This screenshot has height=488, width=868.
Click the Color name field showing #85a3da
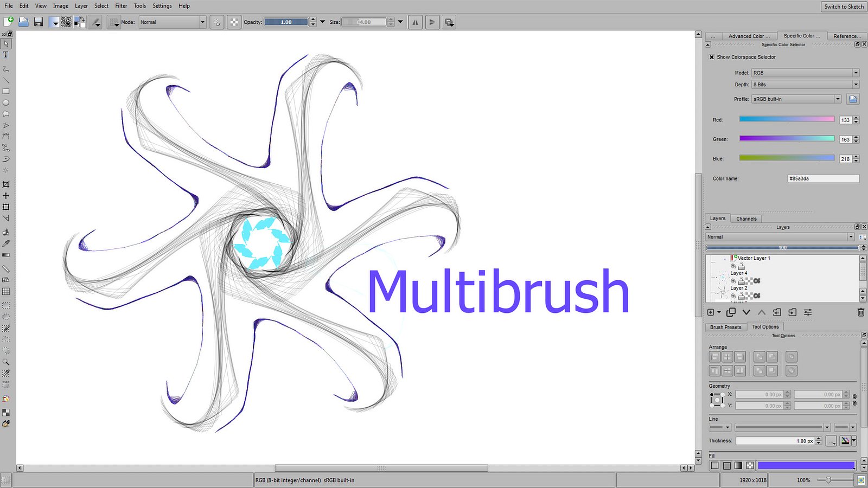822,178
